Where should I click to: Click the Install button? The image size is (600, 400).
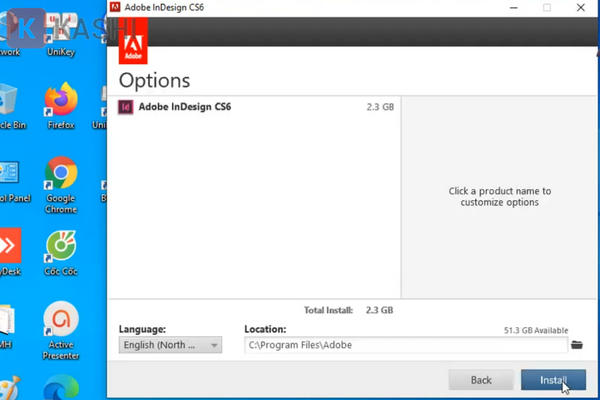click(554, 380)
